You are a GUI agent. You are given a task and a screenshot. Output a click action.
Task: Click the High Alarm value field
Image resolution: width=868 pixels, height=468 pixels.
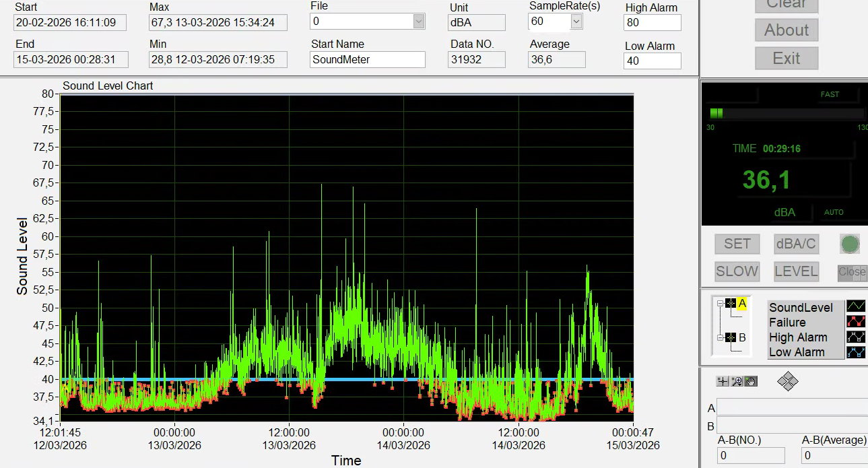(x=653, y=22)
